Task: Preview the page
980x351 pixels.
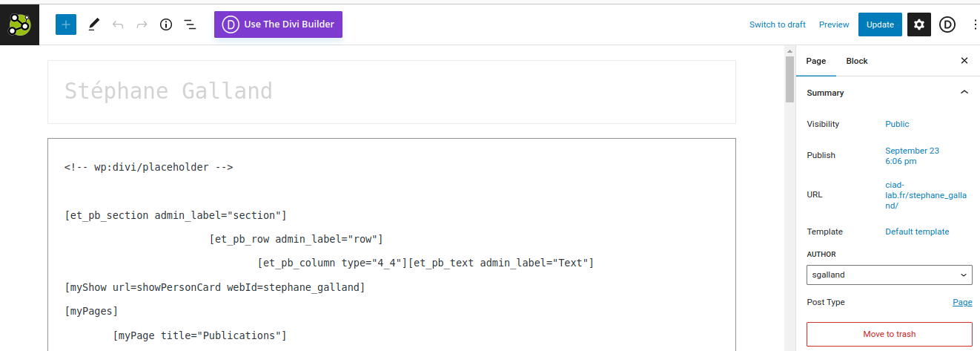Action: click(834, 24)
